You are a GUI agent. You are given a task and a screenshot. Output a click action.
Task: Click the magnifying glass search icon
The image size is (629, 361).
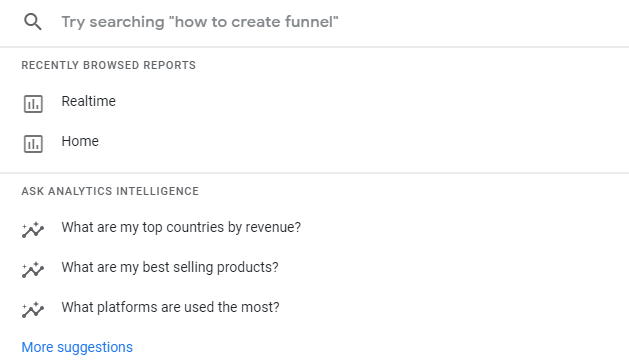32,22
